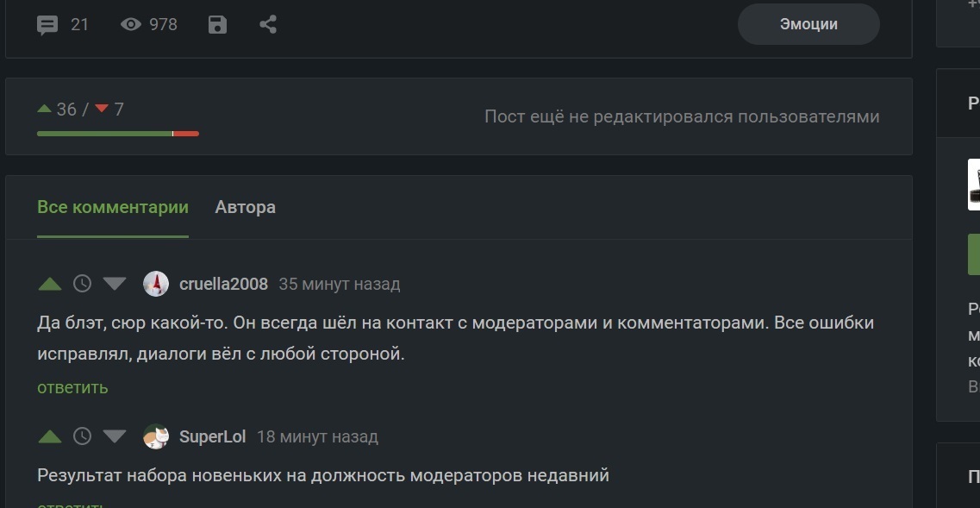Click SuperLol's avatar image

tap(156, 436)
